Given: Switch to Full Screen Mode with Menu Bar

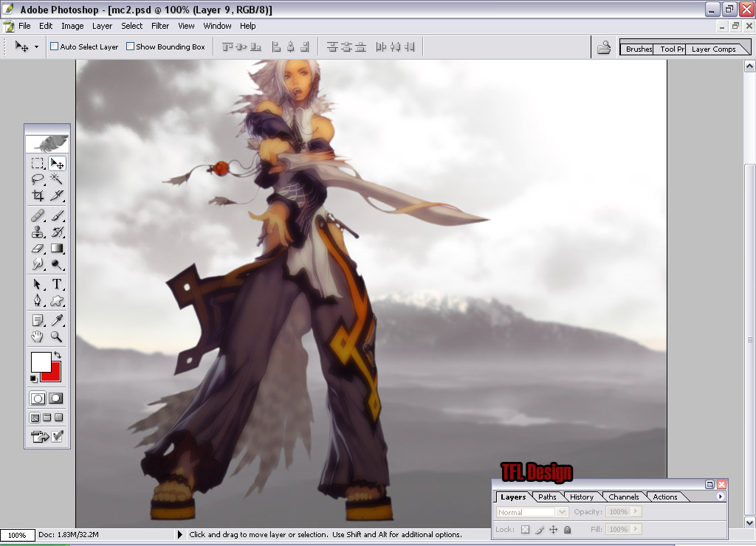Looking at the screenshot, I should coord(47,418).
